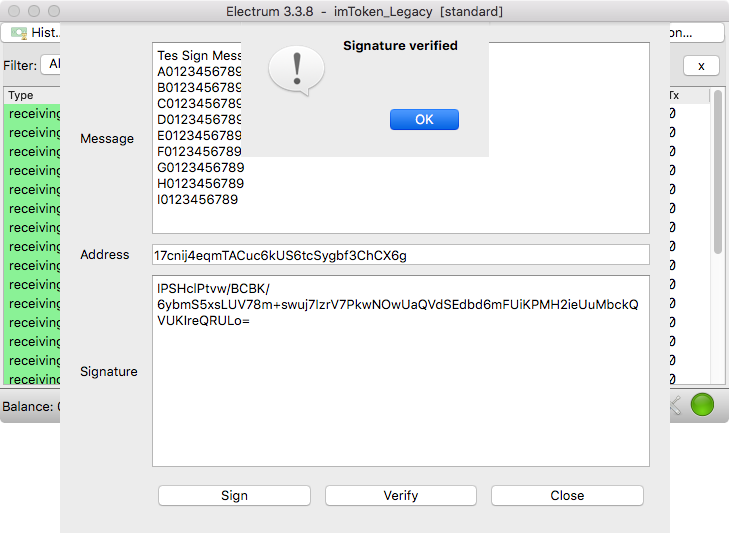Screen dimensions: 729x533
Task: Close the sign/verify message dialog
Action: (567, 495)
